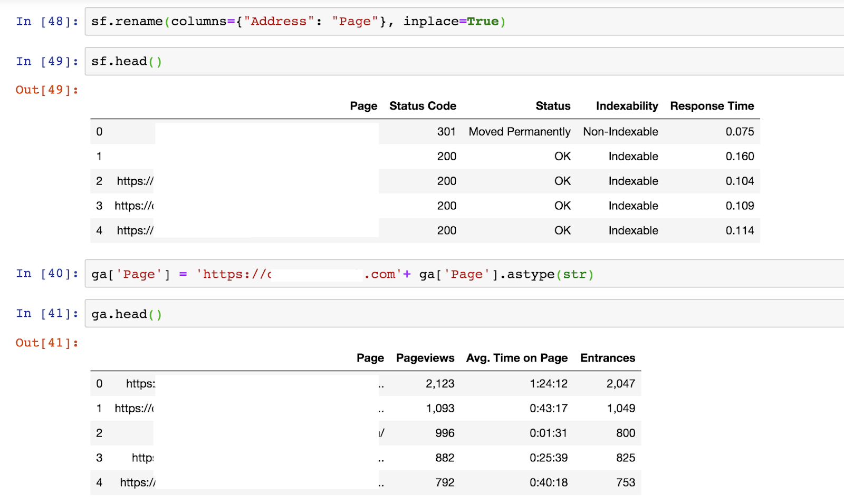Click the 200 code beside 0.160
This screenshot has height=504, width=844.
446,157
